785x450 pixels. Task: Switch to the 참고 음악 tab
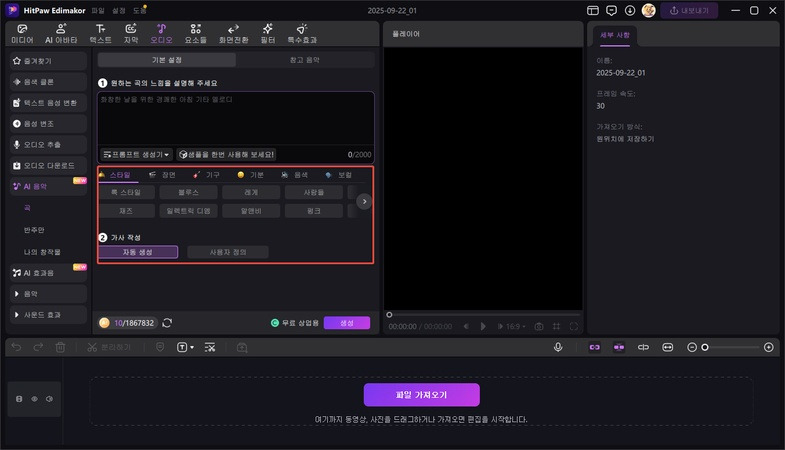305,60
